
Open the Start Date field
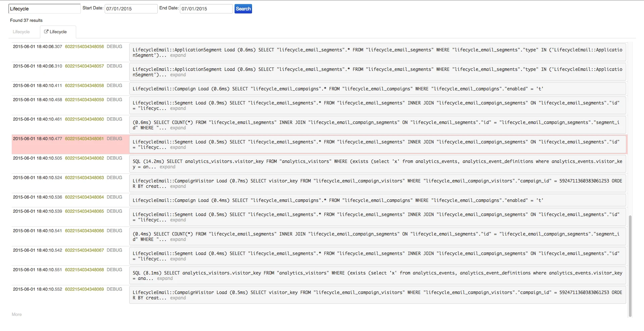131,9
